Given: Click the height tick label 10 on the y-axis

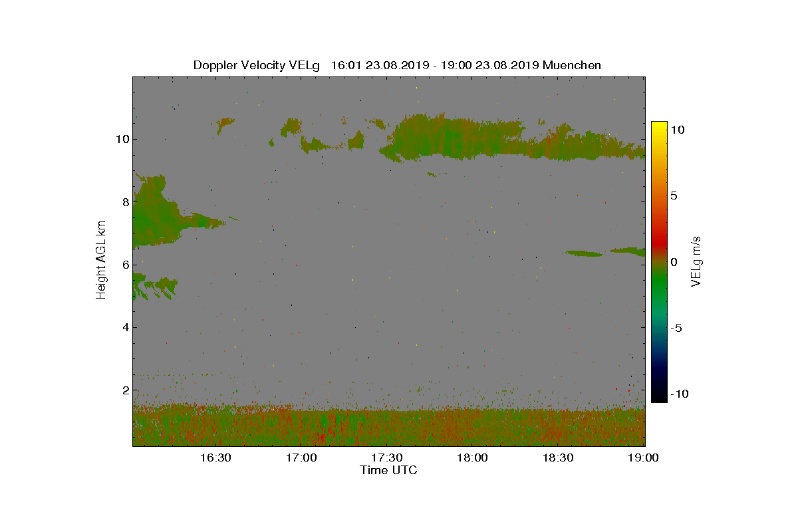Looking at the screenshot, I should (x=122, y=139).
